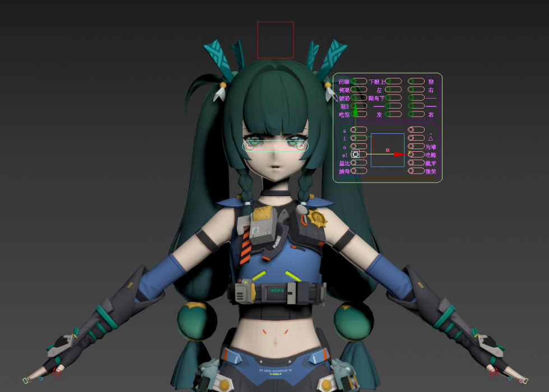Select the triangle-mouth △ slider knob
Screen dimensions: 549x392
411,138
